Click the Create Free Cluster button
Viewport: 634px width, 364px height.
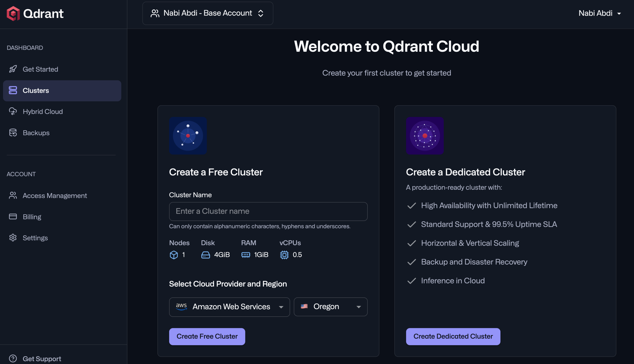pos(207,336)
